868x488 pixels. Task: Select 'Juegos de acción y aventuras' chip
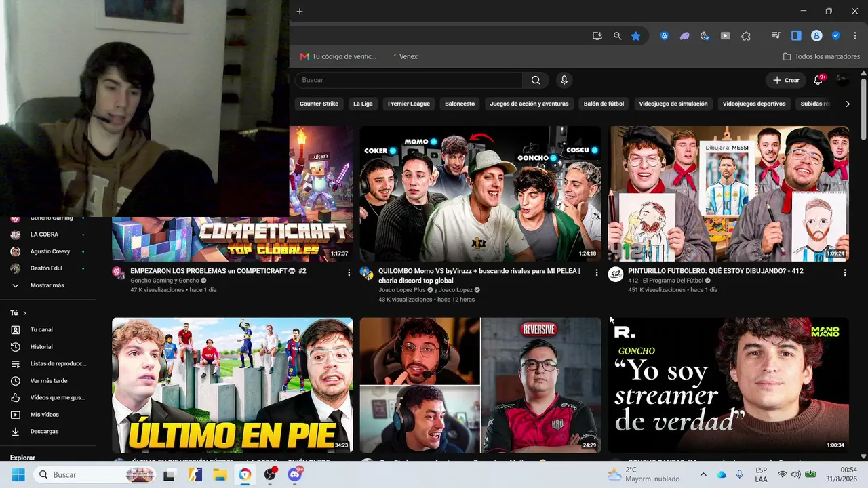point(529,104)
